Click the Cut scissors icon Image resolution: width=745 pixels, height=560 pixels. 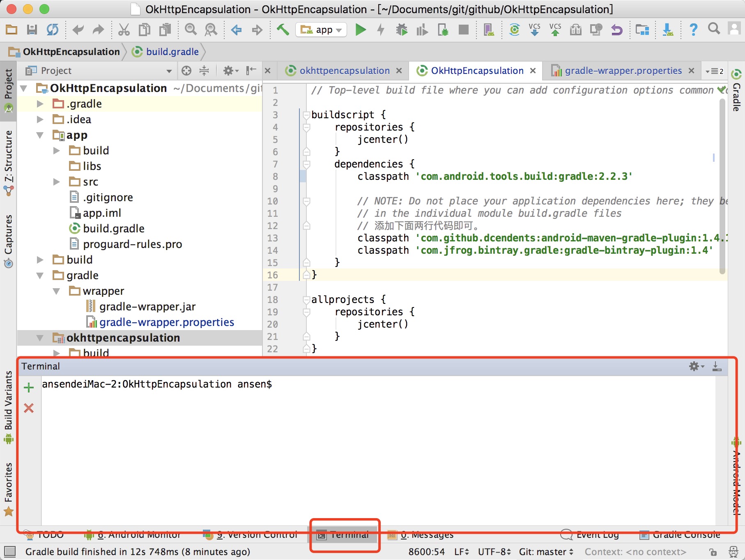(x=124, y=30)
